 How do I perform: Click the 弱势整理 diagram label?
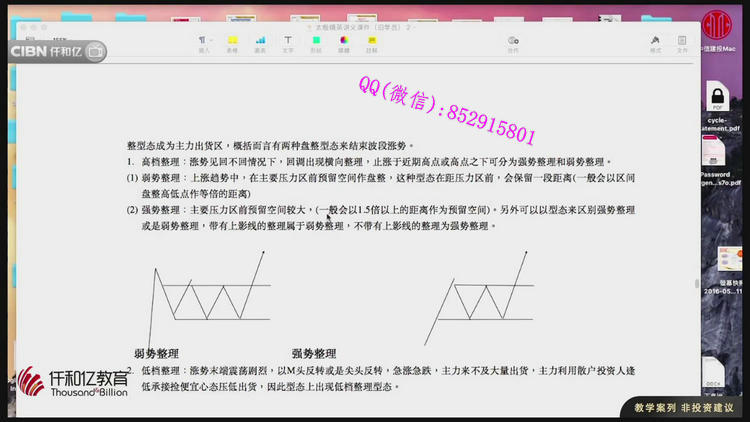[x=158, y=353]
